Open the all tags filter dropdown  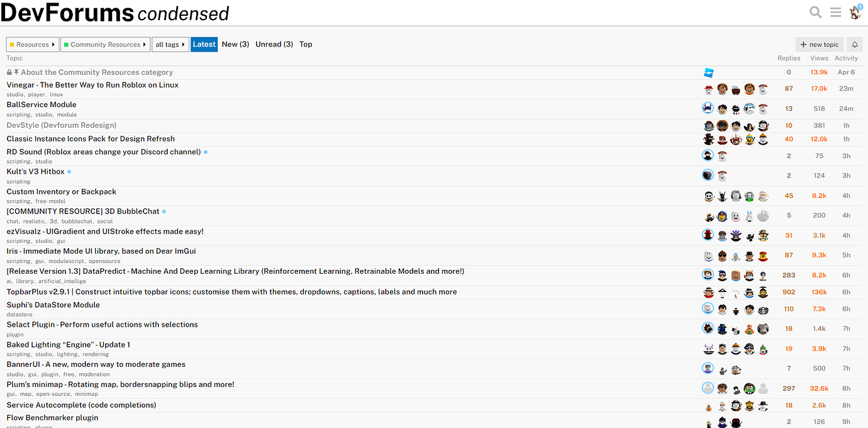pos(170,44)
